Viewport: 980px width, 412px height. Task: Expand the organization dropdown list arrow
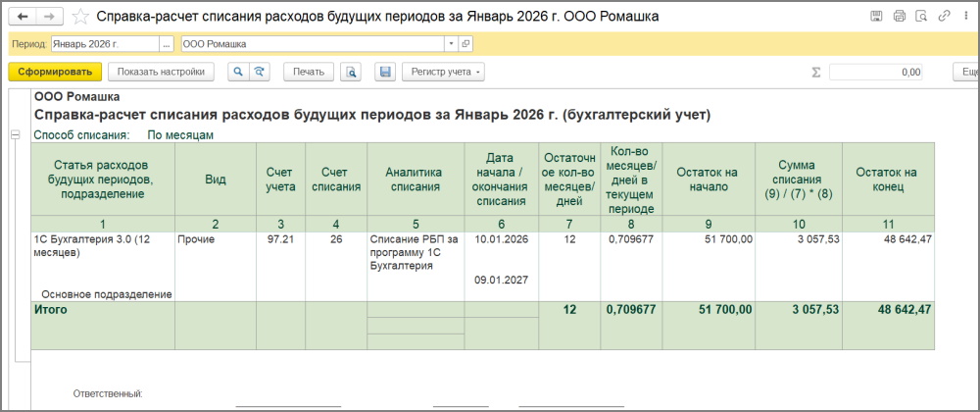(451, 44)
